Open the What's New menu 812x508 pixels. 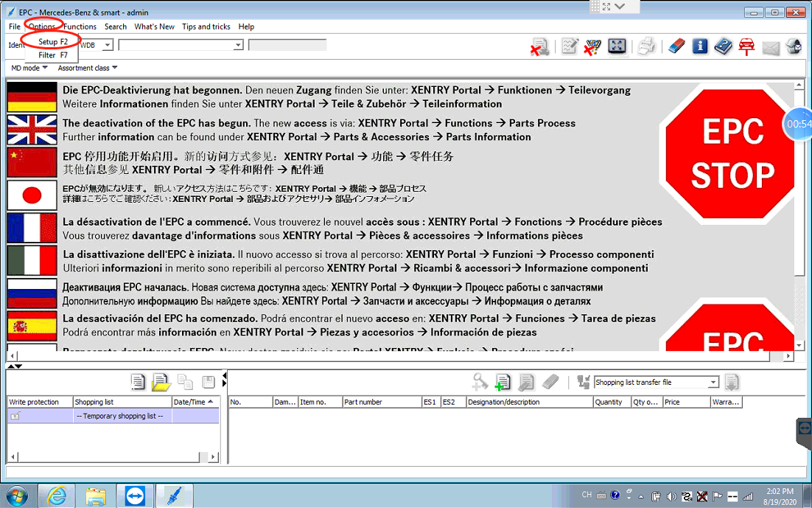pos(154,27)
